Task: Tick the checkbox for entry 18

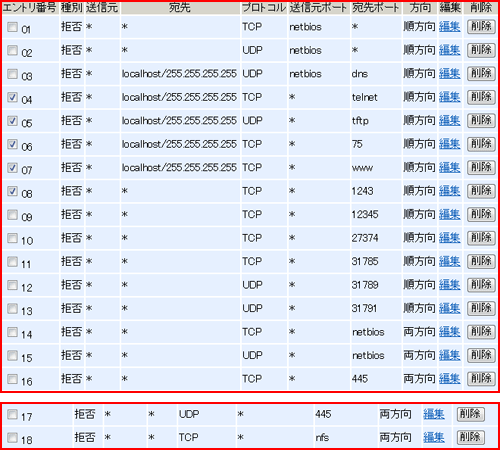Action: tap(12, 437)
